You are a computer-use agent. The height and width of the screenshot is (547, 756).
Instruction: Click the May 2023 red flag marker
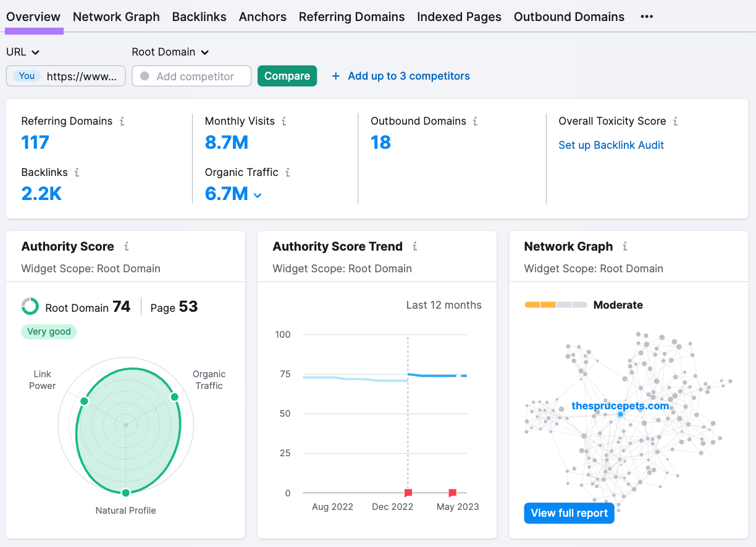[452, 493]
